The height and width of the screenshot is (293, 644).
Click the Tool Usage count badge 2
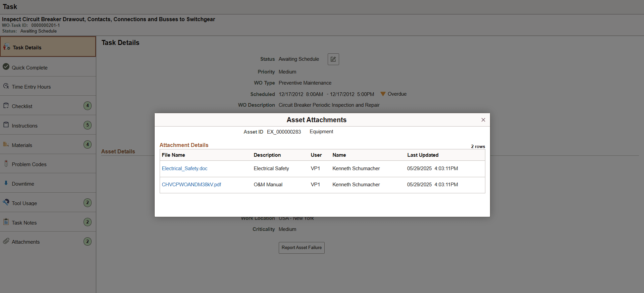[88, 203]
